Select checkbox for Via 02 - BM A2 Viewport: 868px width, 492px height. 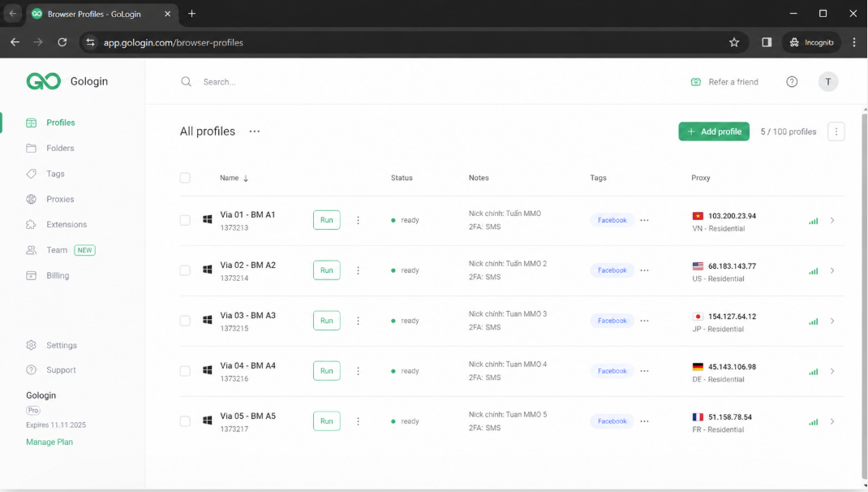185,270
